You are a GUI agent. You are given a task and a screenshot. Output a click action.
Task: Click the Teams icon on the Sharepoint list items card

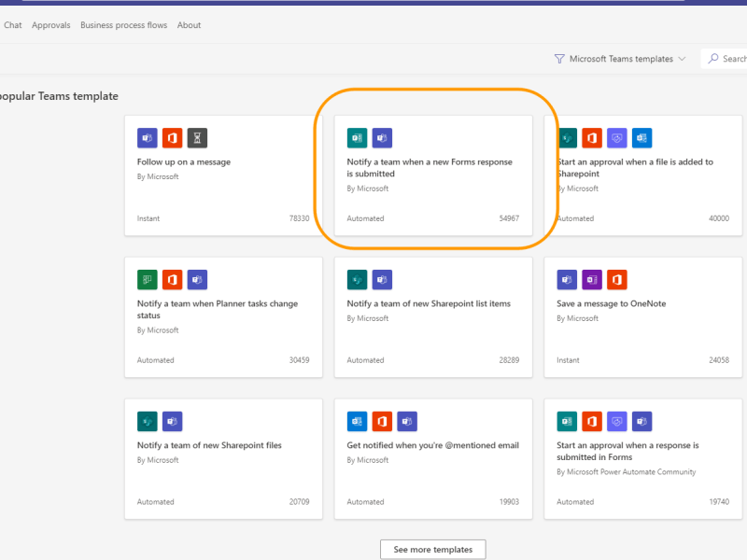pyautogui.click(x=381, y=279)
